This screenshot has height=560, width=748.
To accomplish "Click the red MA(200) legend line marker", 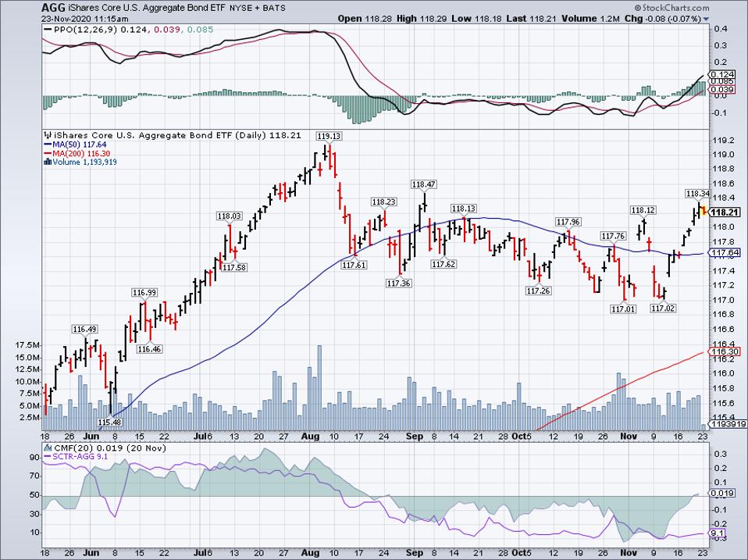I will pos(47,154).
